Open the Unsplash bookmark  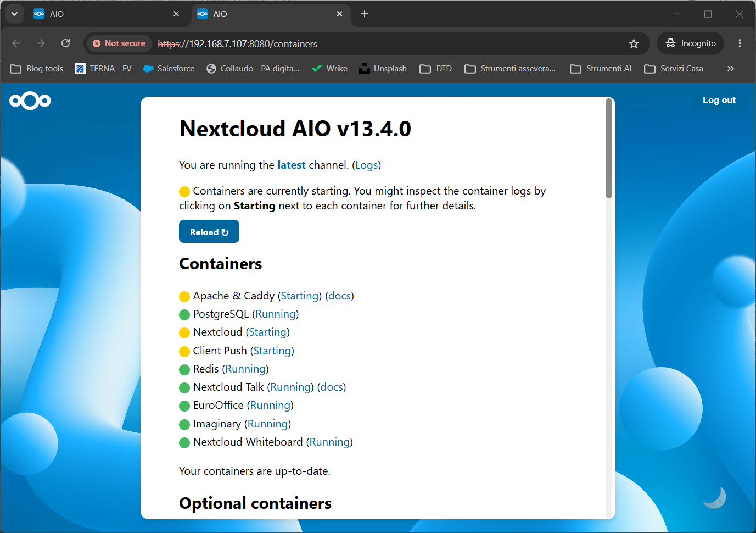pyautogui.click(x=383, y=69)
